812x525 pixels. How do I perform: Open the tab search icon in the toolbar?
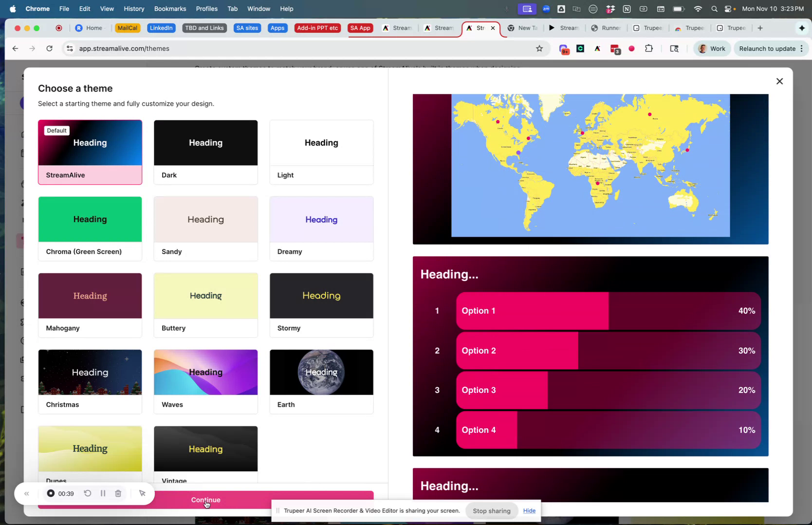[674, 48]
